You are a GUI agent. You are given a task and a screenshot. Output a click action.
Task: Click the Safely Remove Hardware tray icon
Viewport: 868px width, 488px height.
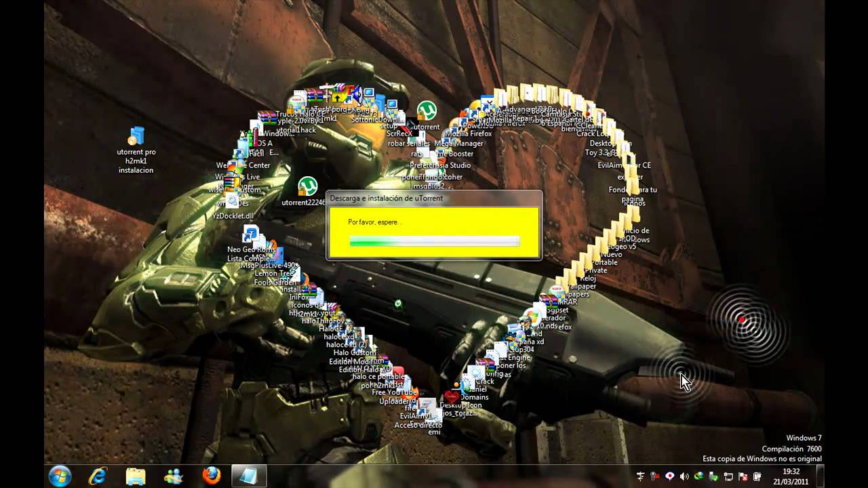(713, 476)
